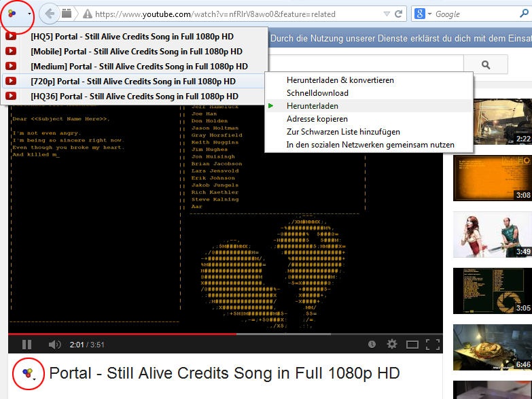Toggle theater mode rectangle icon
This screenshot has height=399, width=532.
(412, 345)
